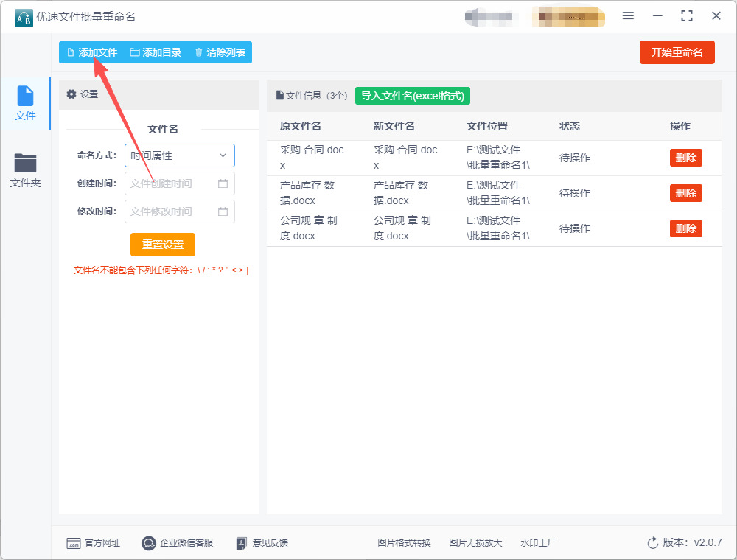Click 导入文件名(excel格式) green button
This screenshot has width=737, height=560.
(412, 96)
